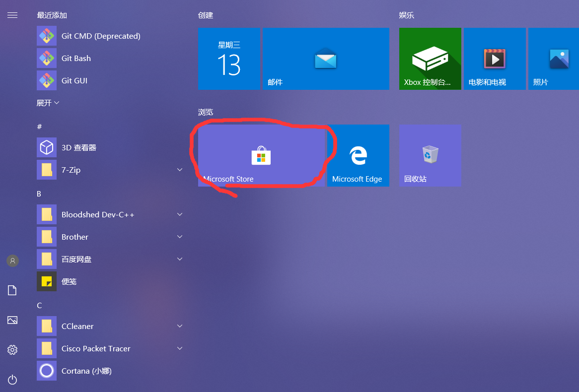Click the 浏览 tile group title
Viewport: 579px width, 392px height.
(206, 112)
